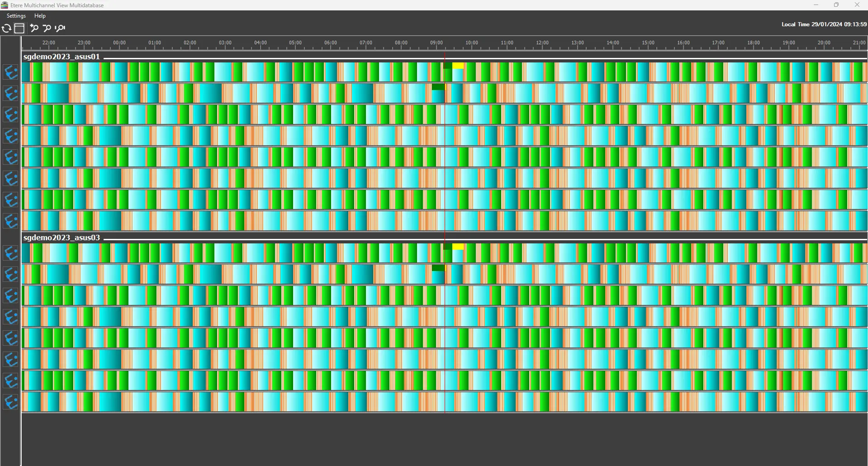
Task: Click the Local Time clock display
Action: [x=823, y=24]
